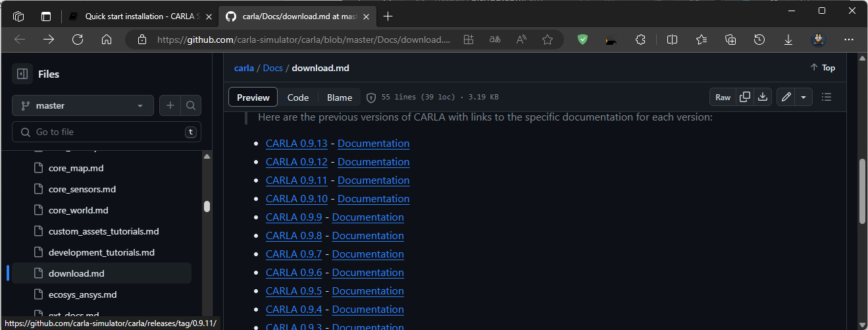Go forward with the forward arrow

tap(49, 40)
